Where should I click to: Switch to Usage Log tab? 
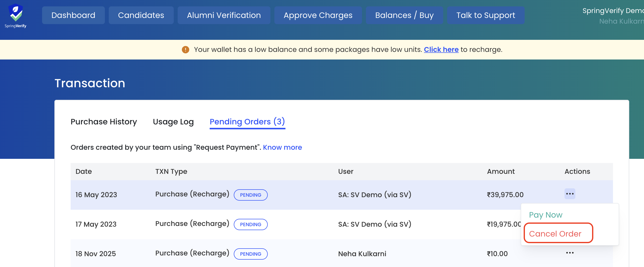(x=173, y=122)
